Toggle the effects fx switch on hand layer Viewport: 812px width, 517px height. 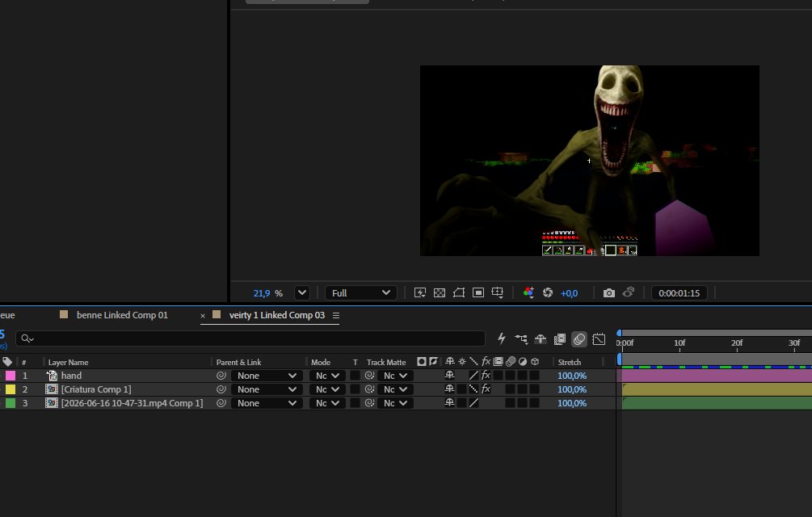click(x=486, y=375)
